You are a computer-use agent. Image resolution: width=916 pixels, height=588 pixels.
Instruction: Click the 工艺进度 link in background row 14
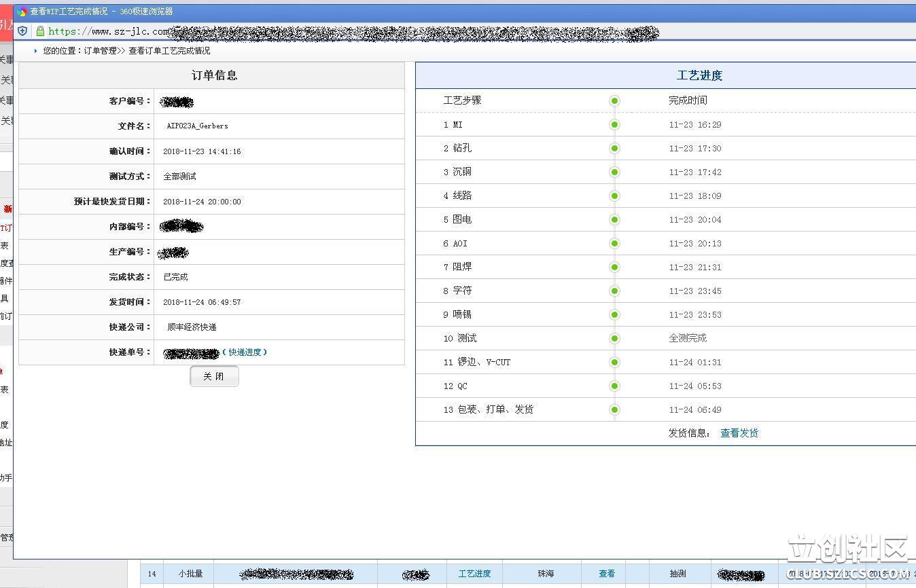pos(474,574)
